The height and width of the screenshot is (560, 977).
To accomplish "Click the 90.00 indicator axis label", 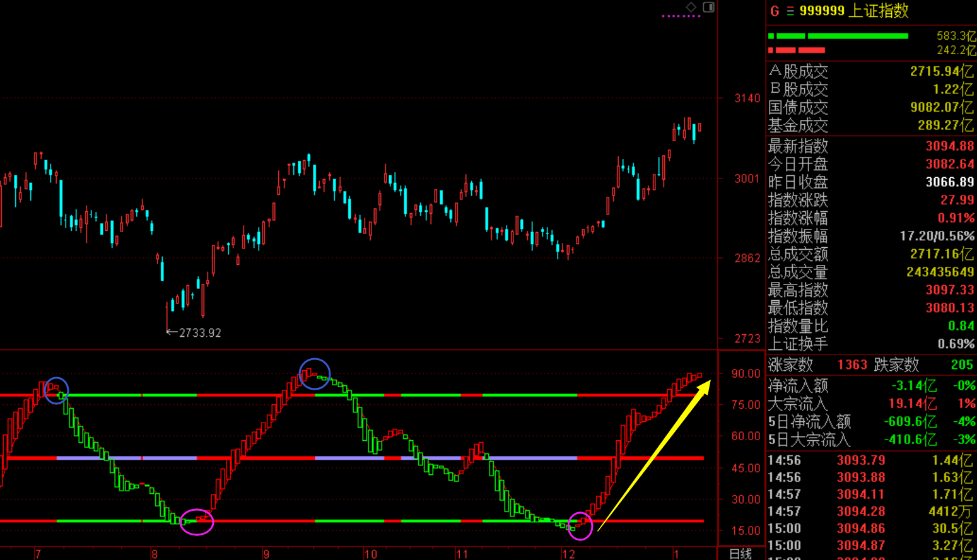I will tap(746, 373).
